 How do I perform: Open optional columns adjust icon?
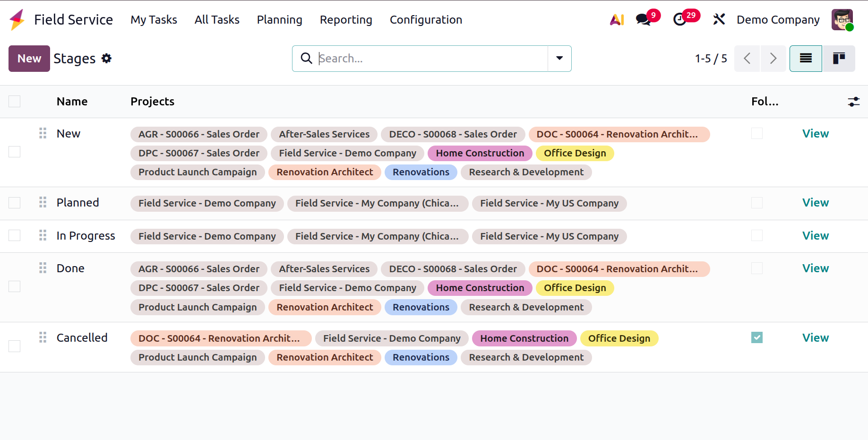point(853,102)
